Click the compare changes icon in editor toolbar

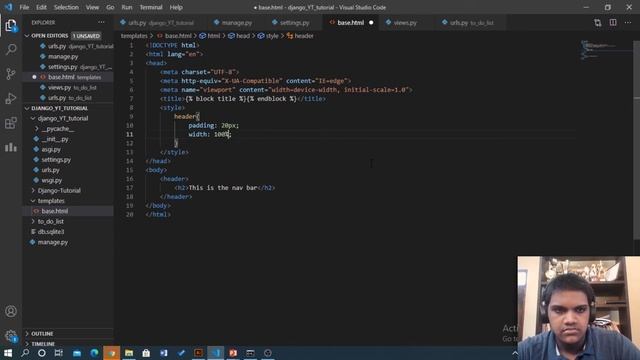[x=598, y=22]
